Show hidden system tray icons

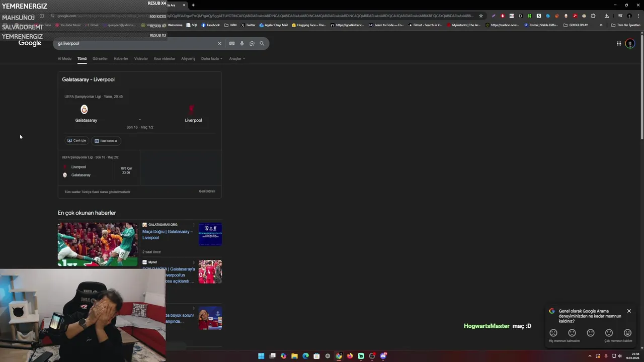(x=590, y=356)
